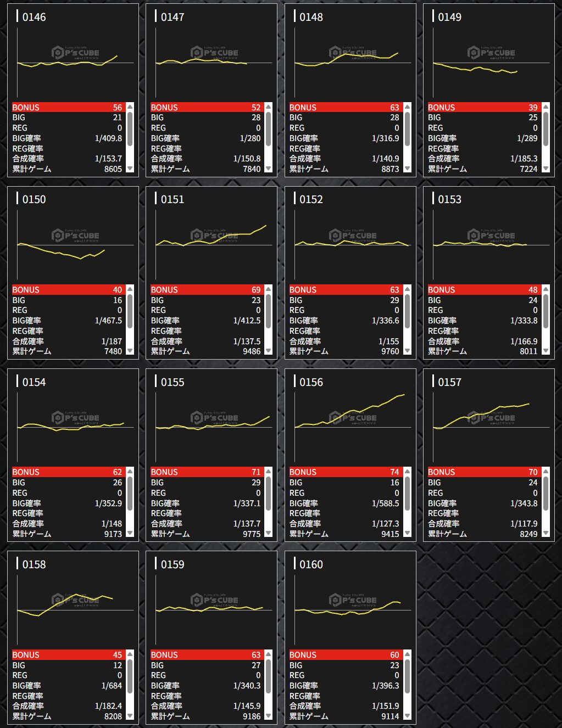Click scroll-down arrow in machine 0149 data list

coord(546,169)
